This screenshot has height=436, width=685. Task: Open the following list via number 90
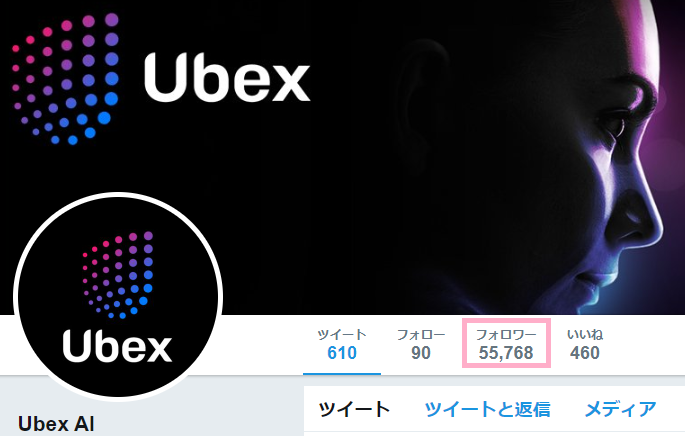(x=421, y=353)
